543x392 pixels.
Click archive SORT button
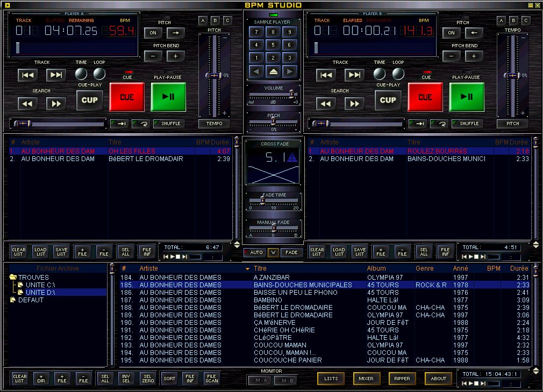coord(169,379)
